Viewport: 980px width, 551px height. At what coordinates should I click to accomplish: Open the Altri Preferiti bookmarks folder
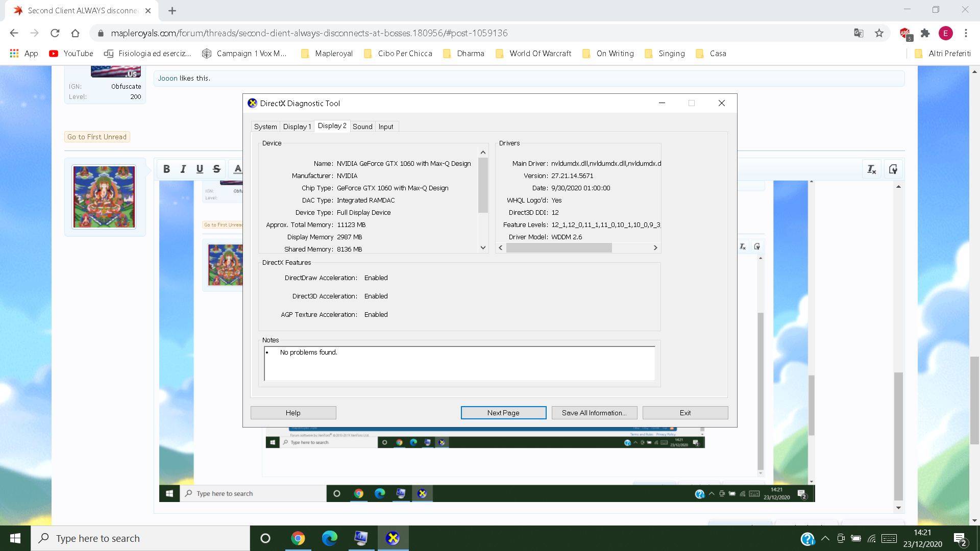(x=942, y=54)
